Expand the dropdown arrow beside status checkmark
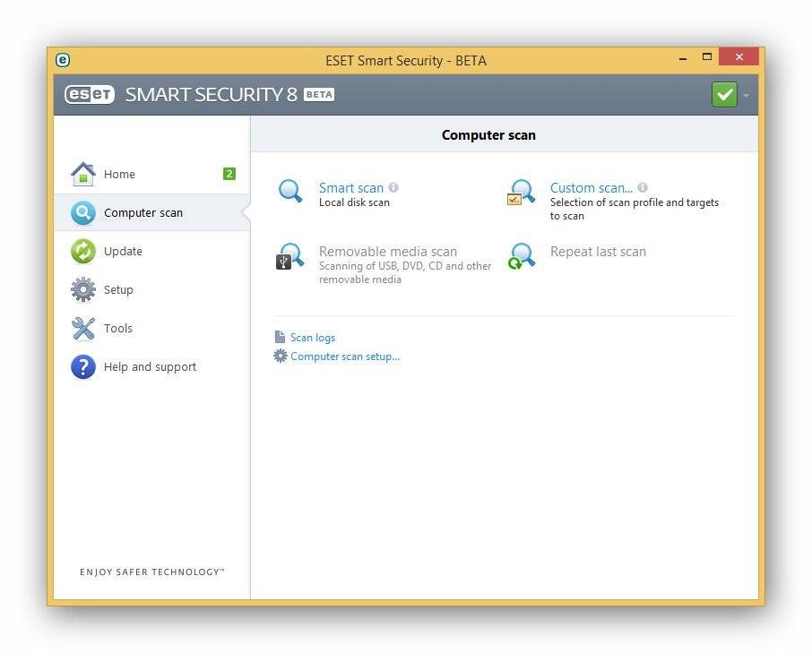 pos(747,95)
